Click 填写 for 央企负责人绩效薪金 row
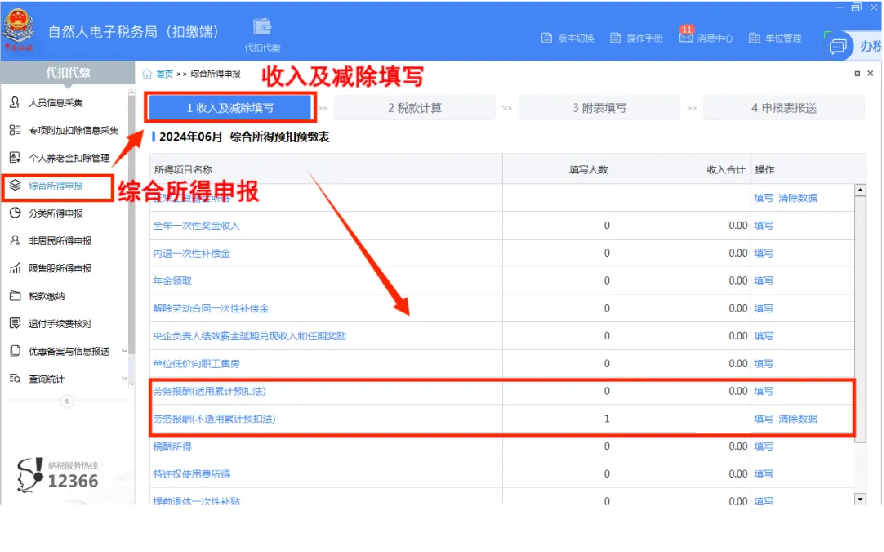 tap(763, 335)
